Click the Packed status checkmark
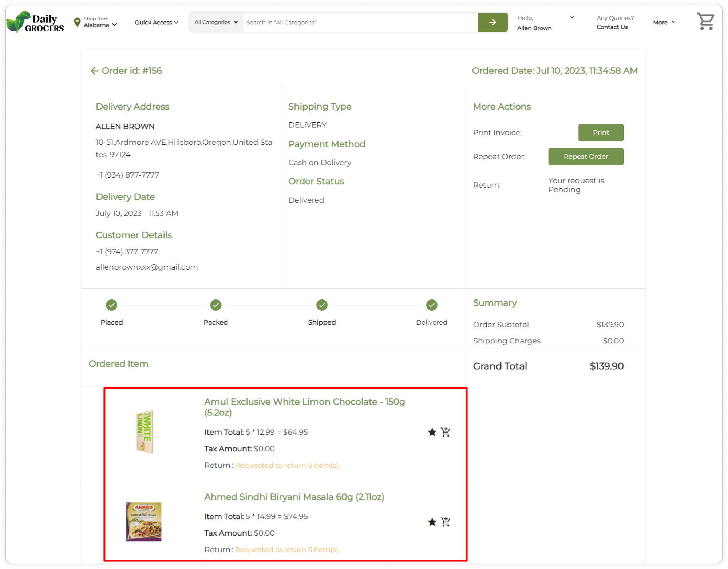 (x=215, y=305)
